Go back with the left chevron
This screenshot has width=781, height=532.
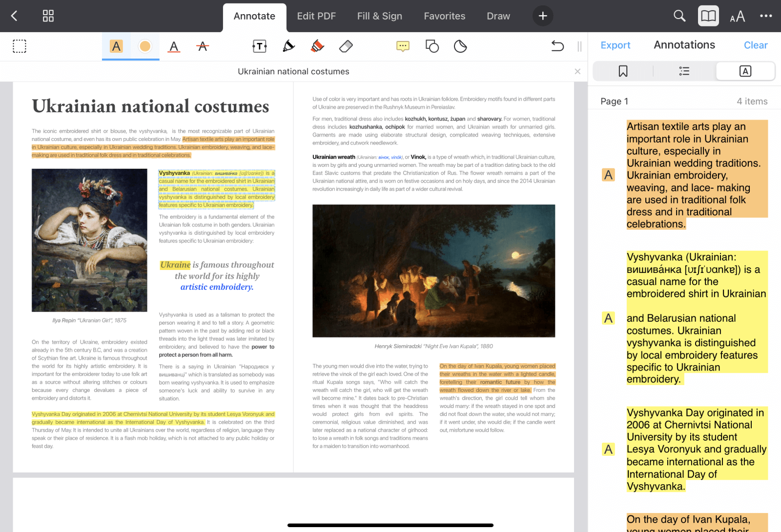tap(14, 16)
